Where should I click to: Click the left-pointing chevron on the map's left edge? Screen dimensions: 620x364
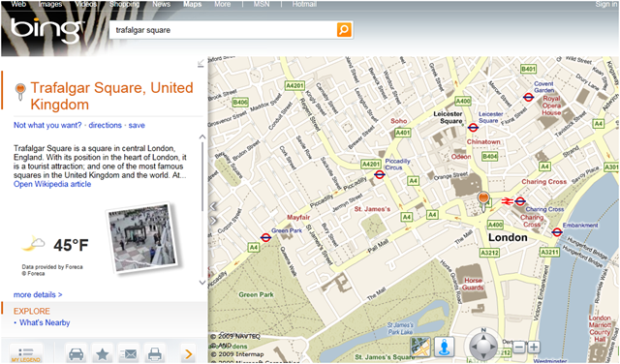[x=213, y=206]
